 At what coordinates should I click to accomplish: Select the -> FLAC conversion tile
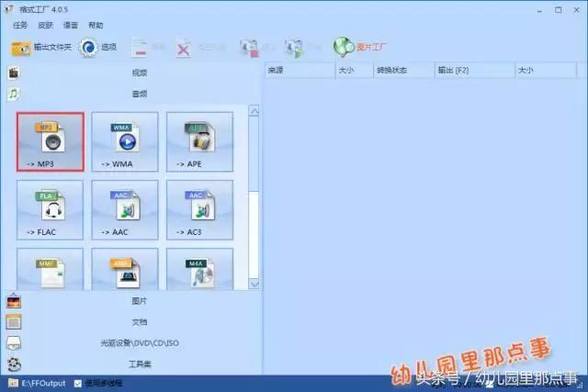51,210
